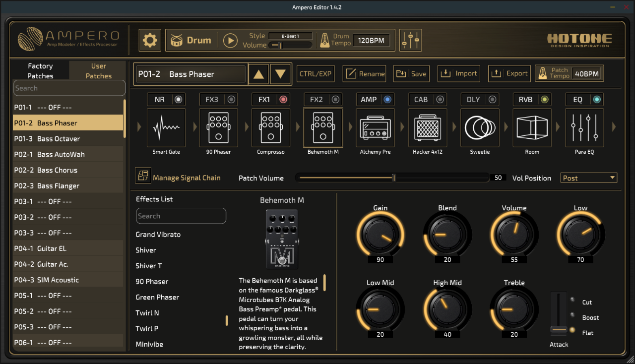
Task: Toggle the AMP module on/off
Action: point(387,100)
